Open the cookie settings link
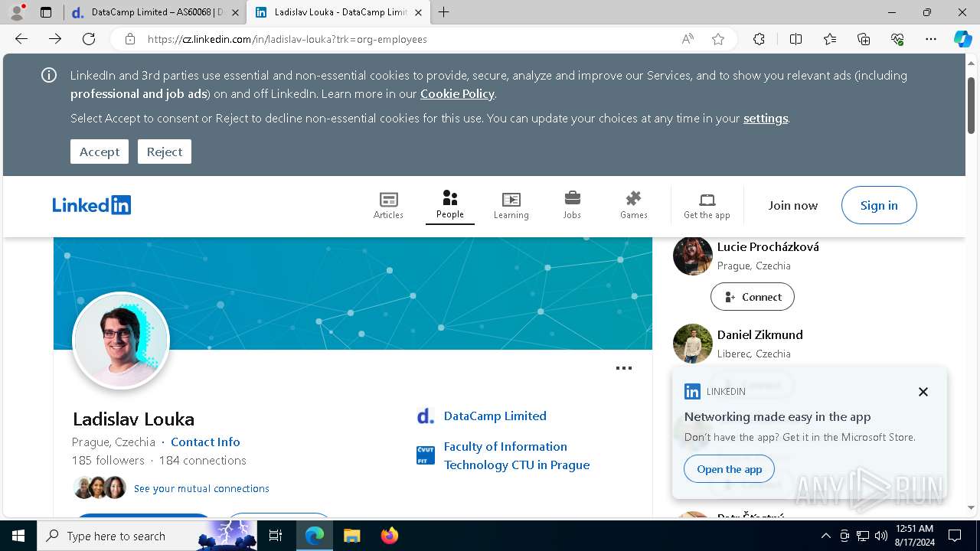980x551 pixels. point(766,118)
